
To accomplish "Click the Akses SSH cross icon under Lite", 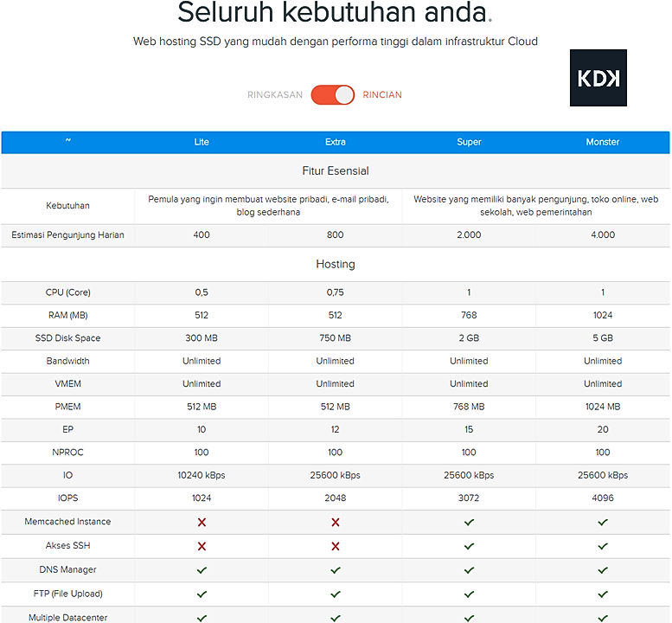I will [202, 546].
